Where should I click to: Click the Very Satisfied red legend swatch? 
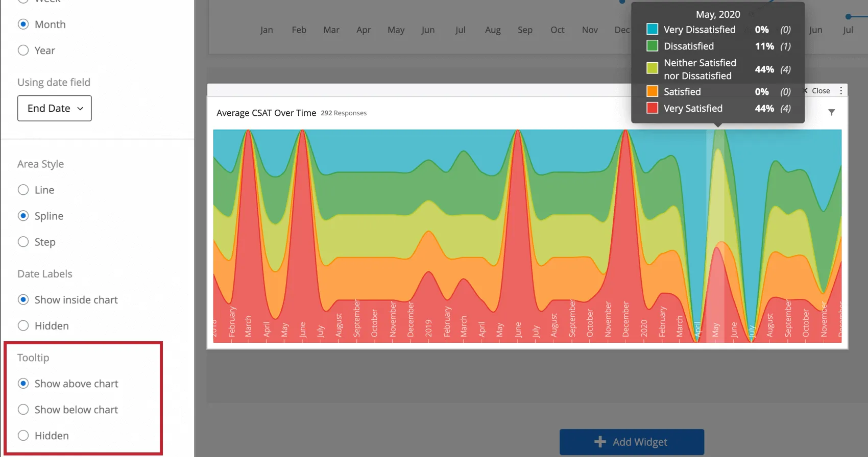click(x=652, y=108)
